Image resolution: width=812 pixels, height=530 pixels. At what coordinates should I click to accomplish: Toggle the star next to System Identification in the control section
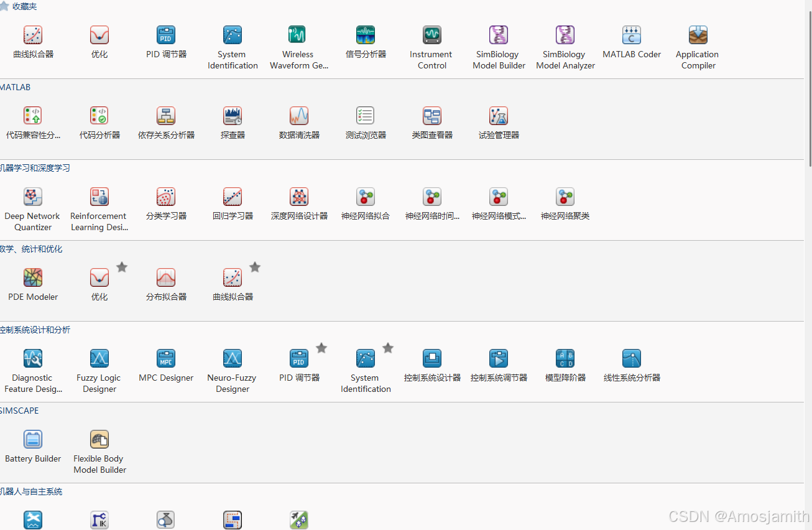pos(388,348)
